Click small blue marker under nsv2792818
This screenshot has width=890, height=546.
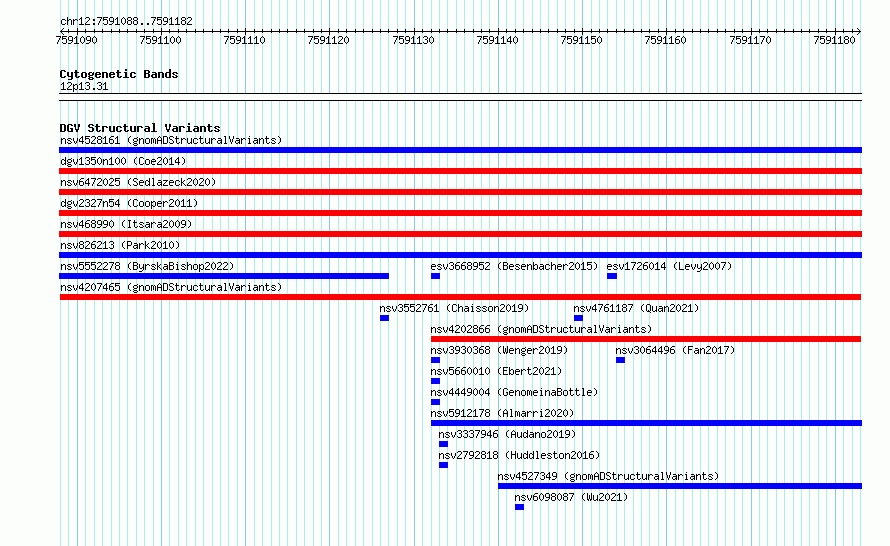(x=443, y=465)
